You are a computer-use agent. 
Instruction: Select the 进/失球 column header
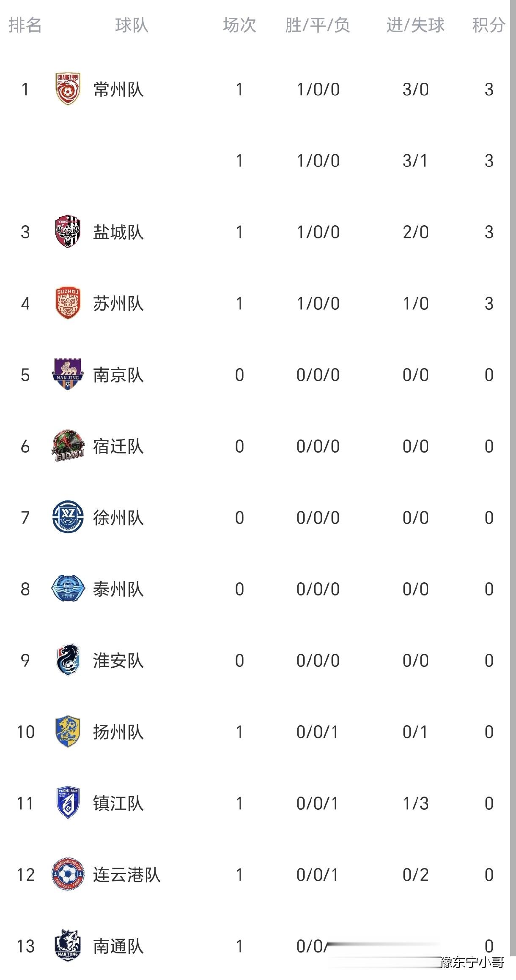click(415, 25)
